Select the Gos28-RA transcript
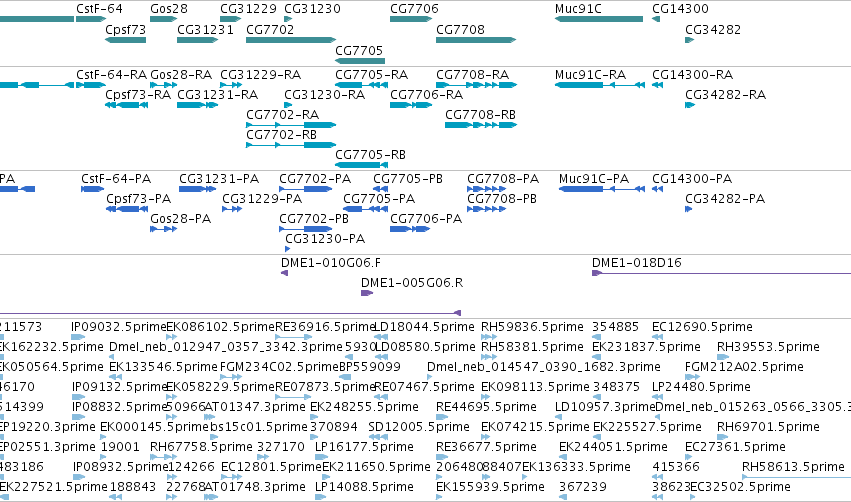Screen dimensions: 851x502 pyautogui.click(x=163, y=85)
